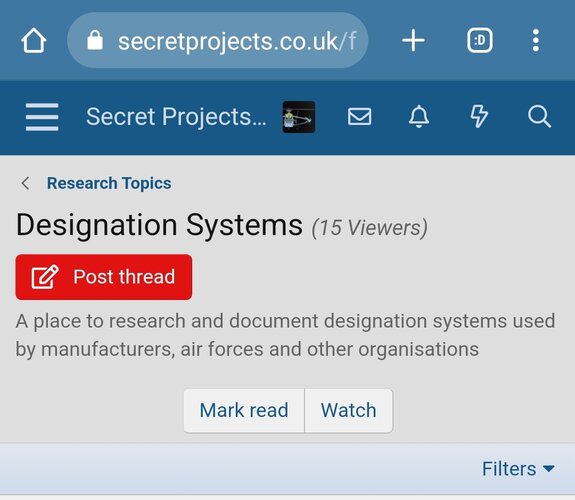575x500 pixels.
Task: Open What's new lightning bolt icon
Action: pos(479,117)
